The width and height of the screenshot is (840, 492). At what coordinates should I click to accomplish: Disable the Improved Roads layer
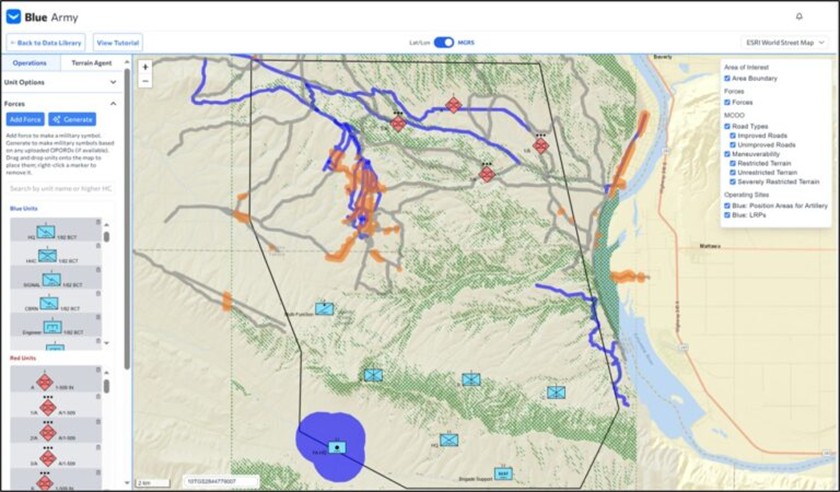coord(732,135)
